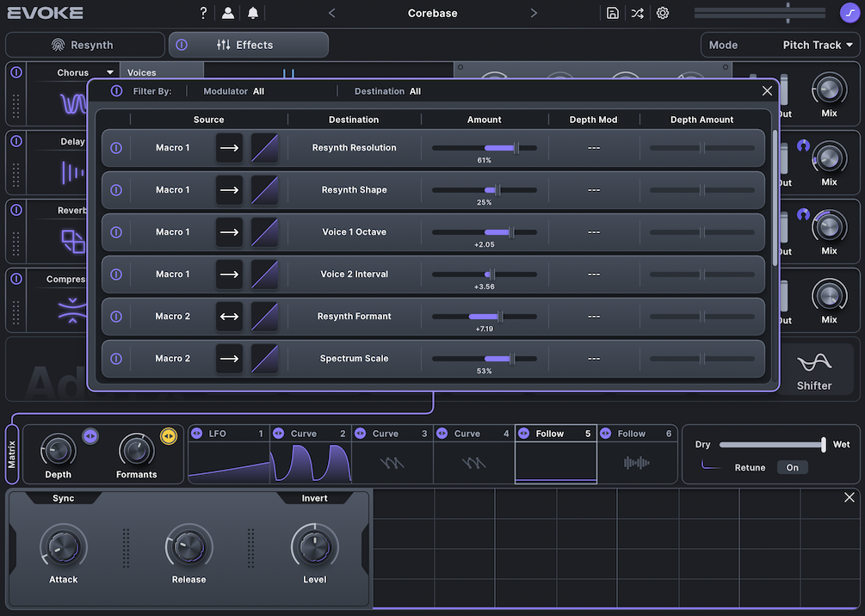The width and height of the screenshot is (865, 616).
Task: Click the Sync button
Action: pos(64,498)
